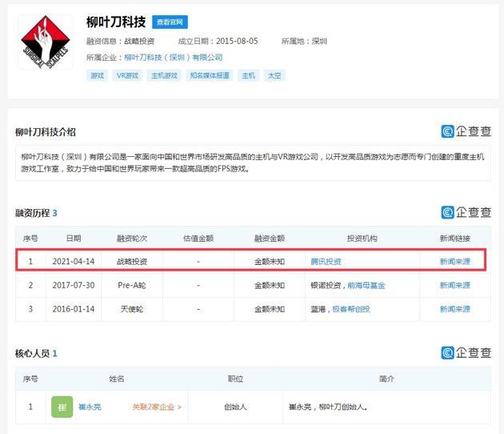Click the 创始人 position cell
This screenshot has width=504, height=434.
pyautogui.click(x=235, y=407)
